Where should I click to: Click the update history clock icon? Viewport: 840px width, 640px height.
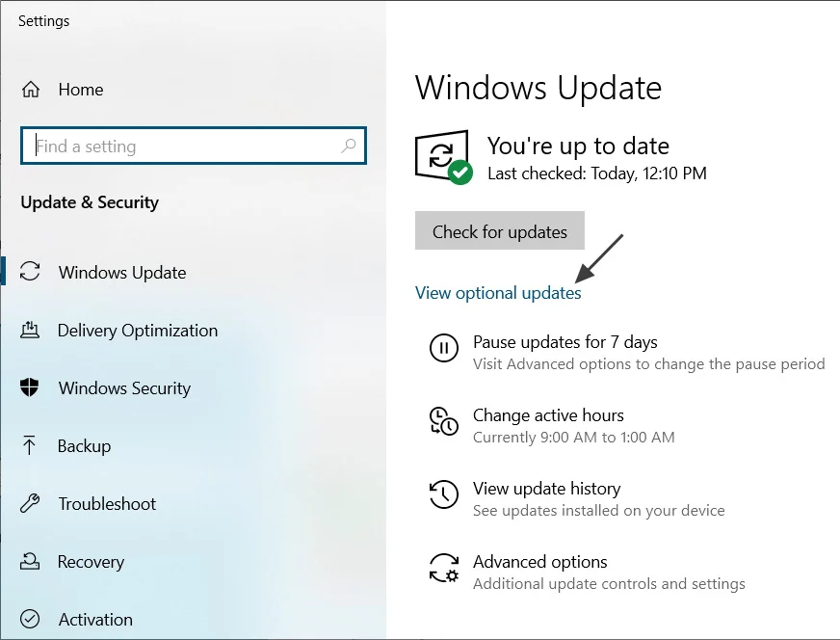(x=443, y=494)
